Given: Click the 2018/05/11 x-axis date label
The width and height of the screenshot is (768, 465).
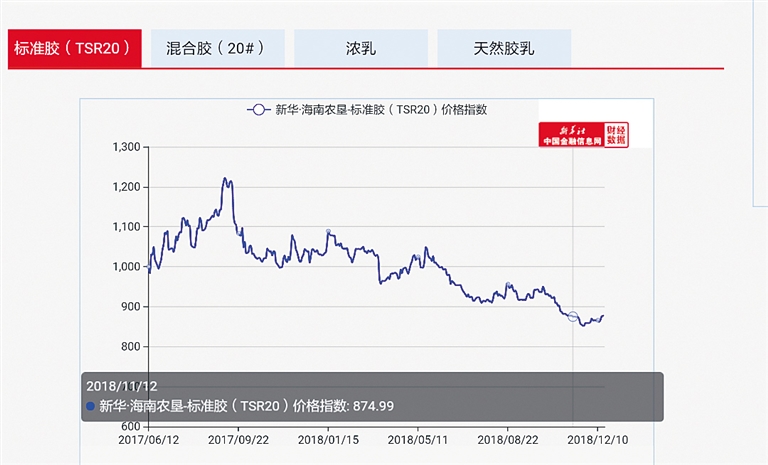Looking at the screenshot, I should (418, 438).
